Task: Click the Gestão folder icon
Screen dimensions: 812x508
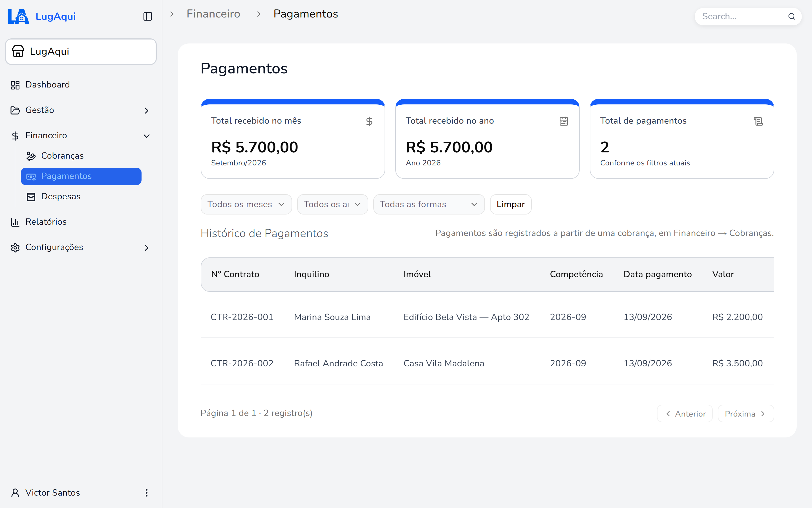Action: point(15,110)
